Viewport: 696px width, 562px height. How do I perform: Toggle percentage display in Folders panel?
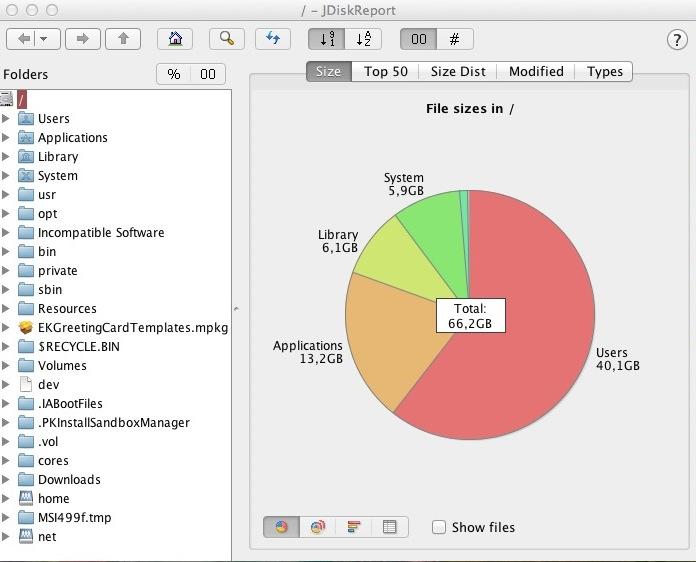tap(174, 74)
